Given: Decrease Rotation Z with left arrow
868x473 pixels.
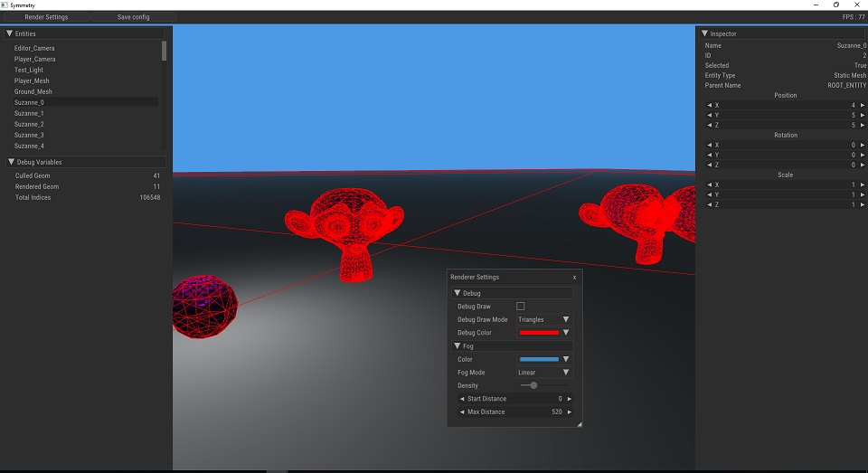Looking at the screenshot, I should (709, 165).
